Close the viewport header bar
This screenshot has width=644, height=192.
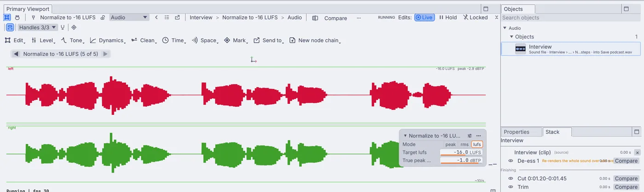point(496,17)
